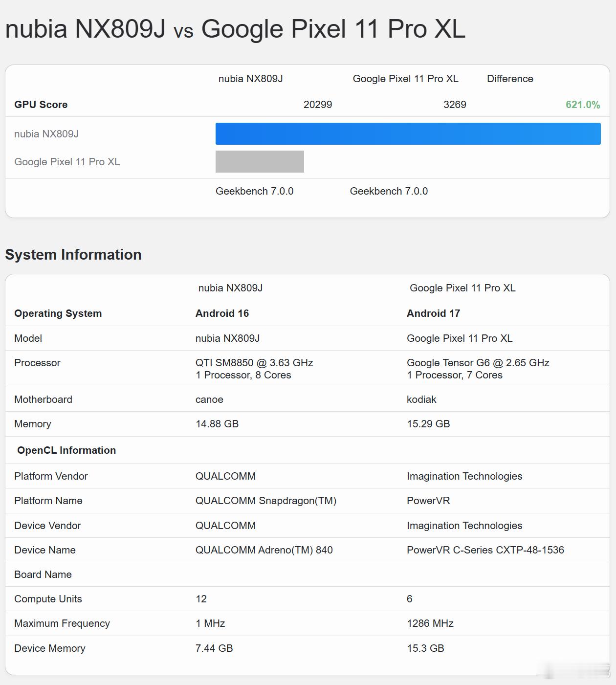
Task: Click the Device Vendor row label
Action: 47,526
